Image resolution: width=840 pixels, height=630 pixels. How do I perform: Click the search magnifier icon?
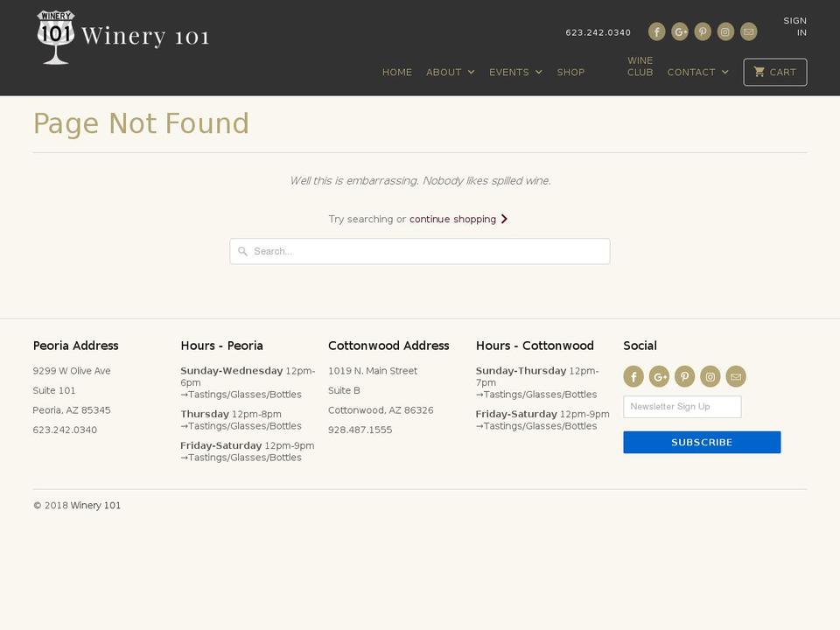(x=242, y=251)
